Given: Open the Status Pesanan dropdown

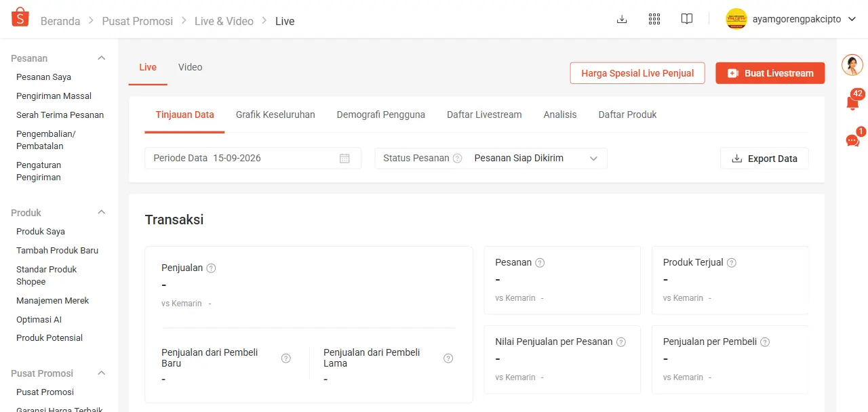Looking at the screenshot, I should pyautogui.click(x=491, y=159).
